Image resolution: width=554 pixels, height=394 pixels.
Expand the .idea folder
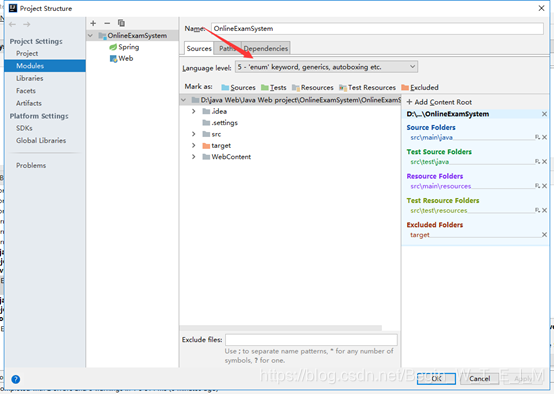[194, 111]
